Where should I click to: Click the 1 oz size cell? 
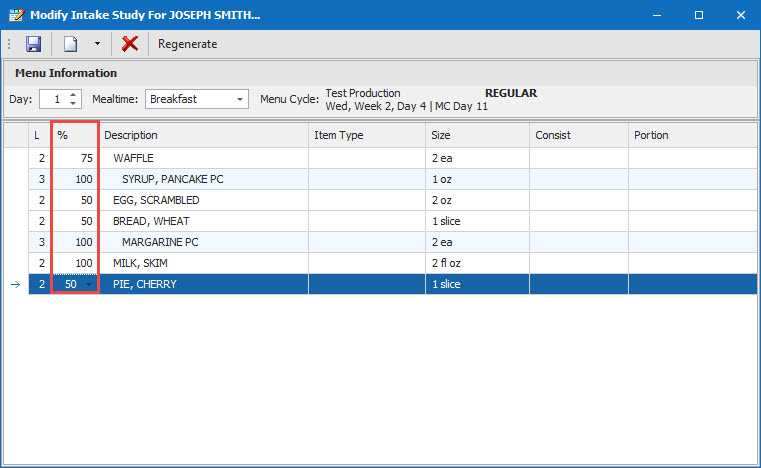(478, 179)
